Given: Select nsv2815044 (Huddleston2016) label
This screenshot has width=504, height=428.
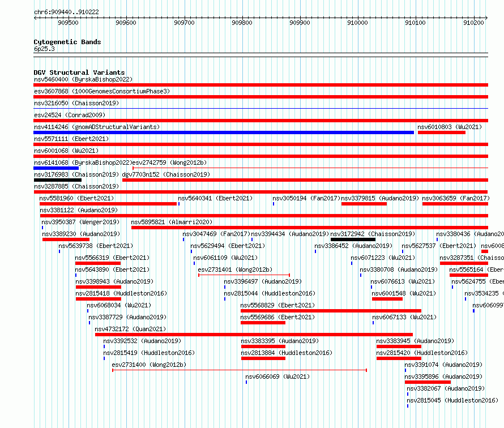Looking at the screenshot, I should 270,293.
